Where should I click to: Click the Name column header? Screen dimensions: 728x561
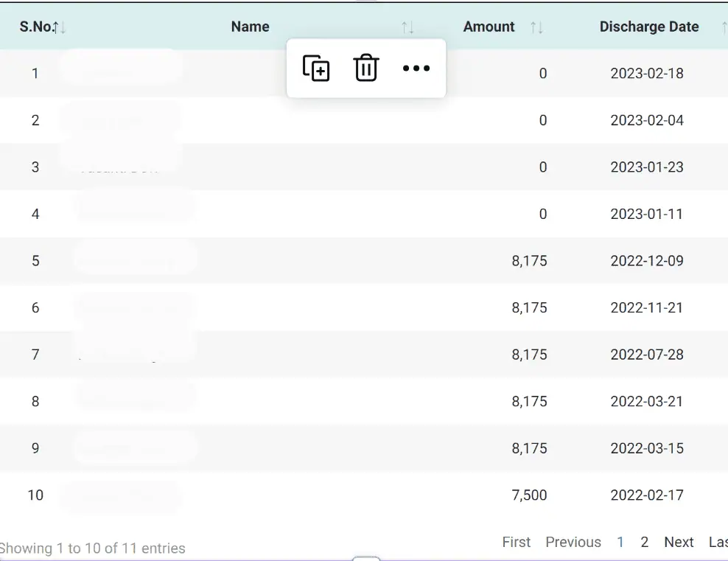coord(250,27)
